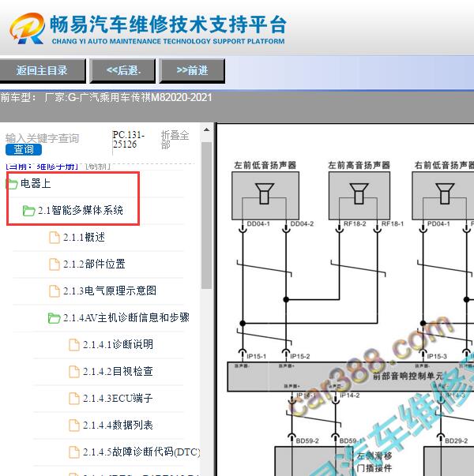474x476 pixels.
Task: Click the DD04-2 connector label
Action: tap(302, 224)
